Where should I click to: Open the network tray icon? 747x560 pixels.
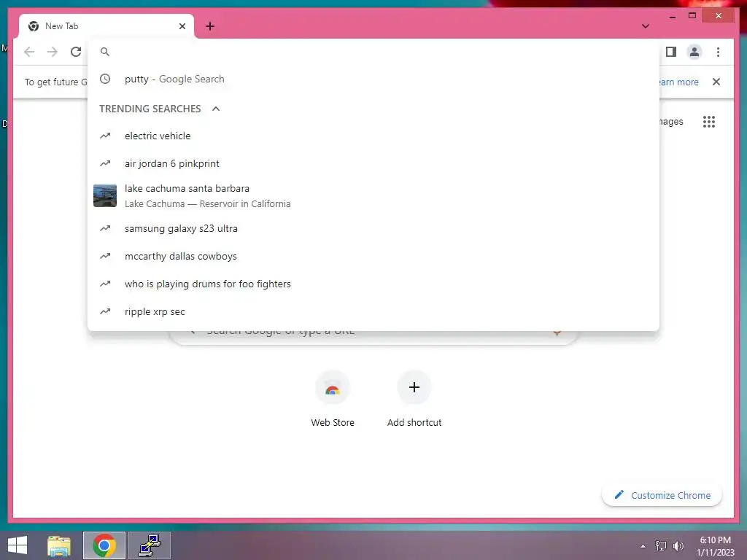click(x=661, y=546)
